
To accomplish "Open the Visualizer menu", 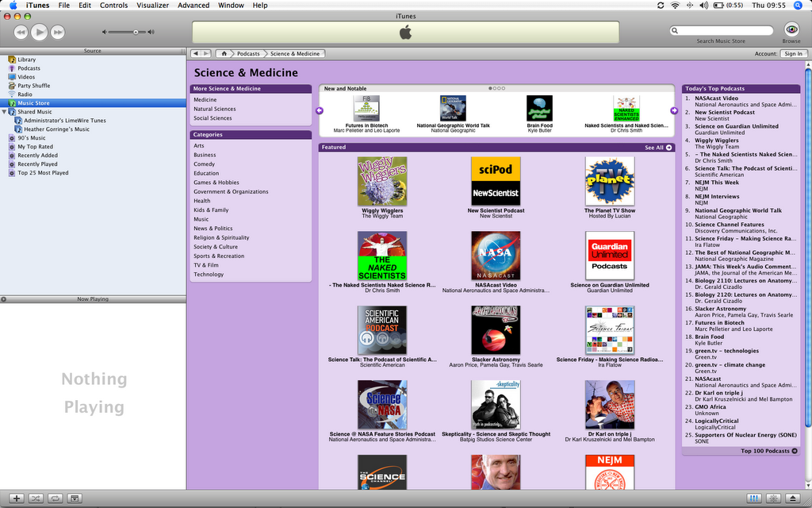I will tap(153, 6).
